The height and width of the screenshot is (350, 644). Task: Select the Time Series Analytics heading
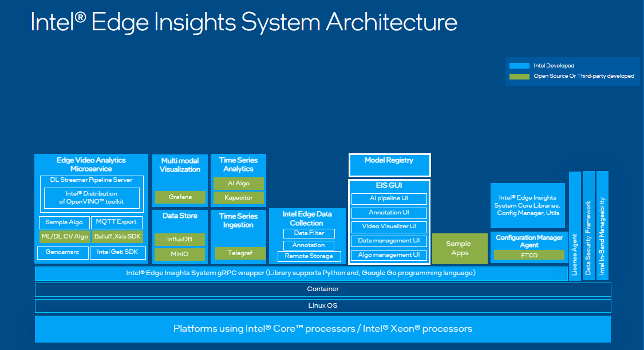click(x=239, y=165)
